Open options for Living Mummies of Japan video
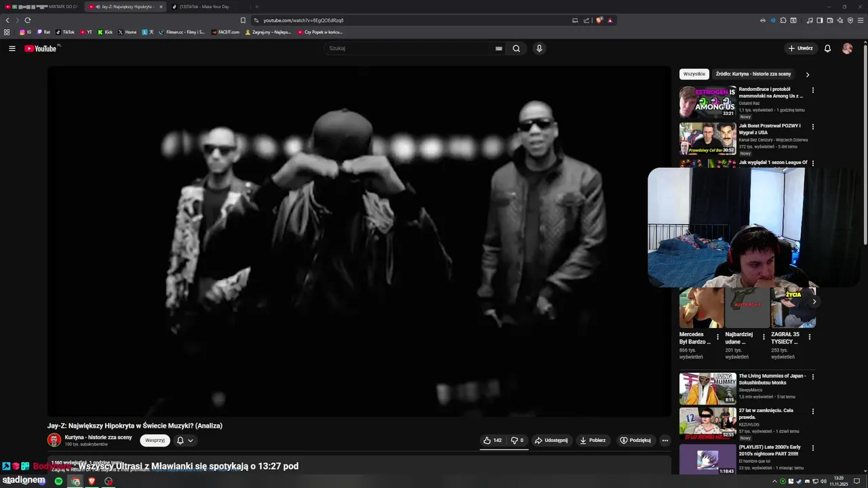The width and height of the screenshot is (868, 488). click(x=812, y=377)
